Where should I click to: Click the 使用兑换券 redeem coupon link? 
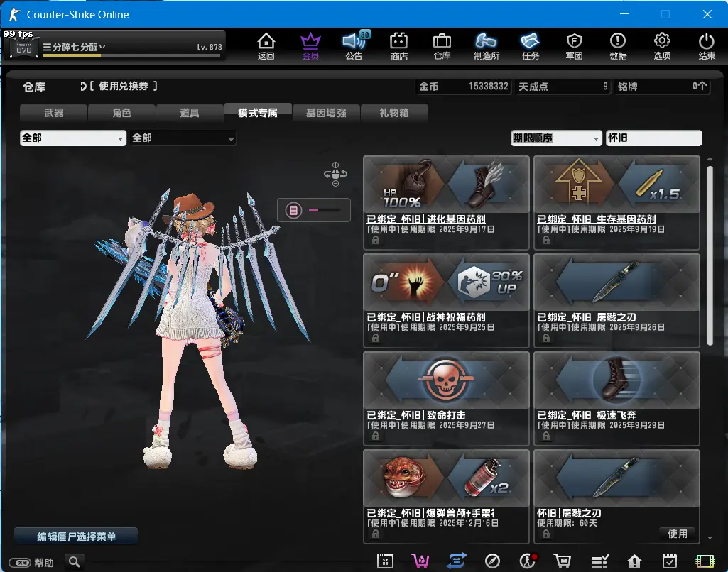tap(119, 86)
